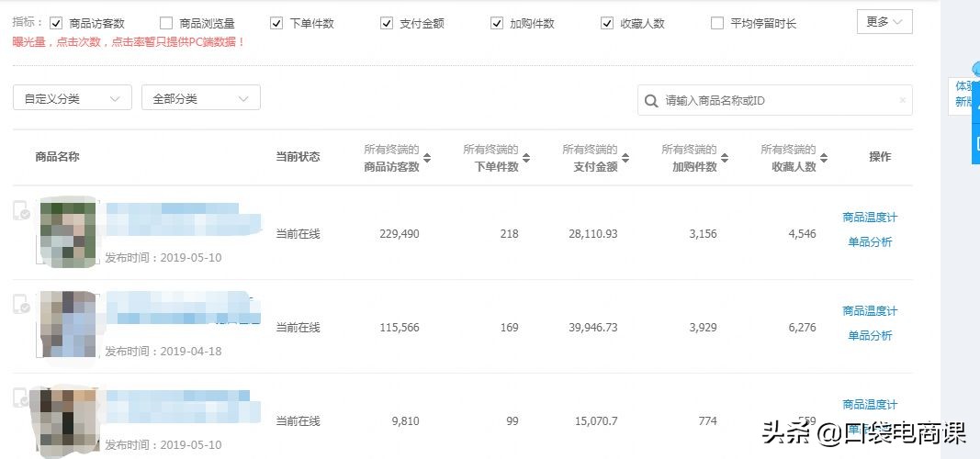Open the thumbnail of the 9,810 visitors product
This screenshot has height=459, width=980.
[65, 421]
